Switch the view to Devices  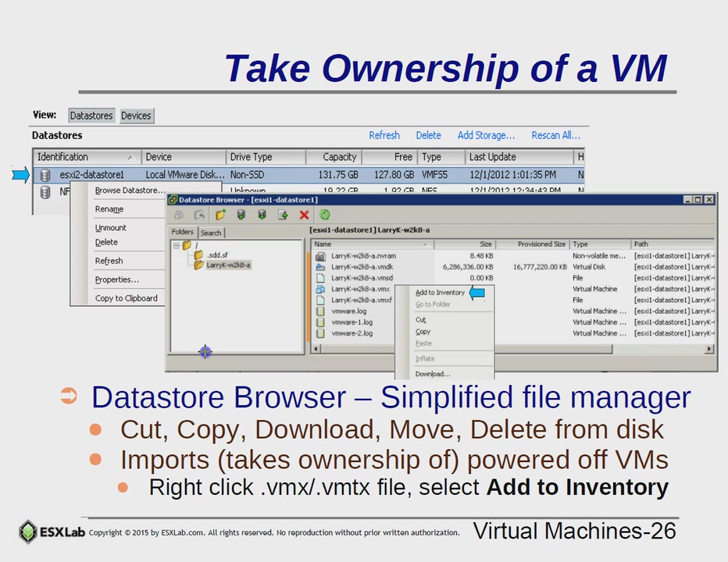pos(136,116)
